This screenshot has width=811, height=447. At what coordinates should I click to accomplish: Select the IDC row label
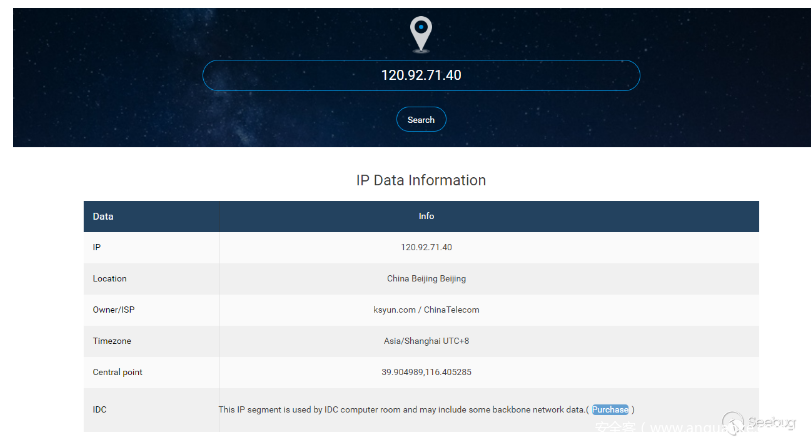tap(100, 409)
